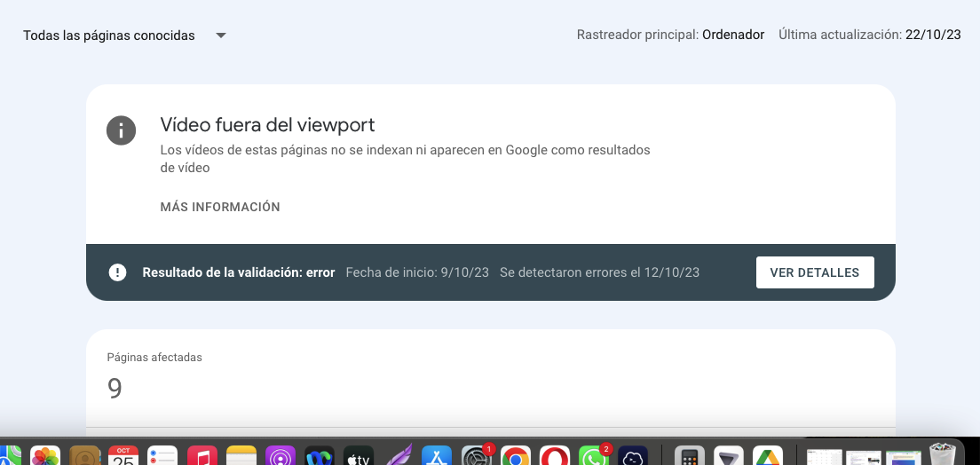The width and height of the screenshot is (980, 465).
Task: Open the 'MÁS INFORMACIÓN' link
Action: (x=220, y=207)
